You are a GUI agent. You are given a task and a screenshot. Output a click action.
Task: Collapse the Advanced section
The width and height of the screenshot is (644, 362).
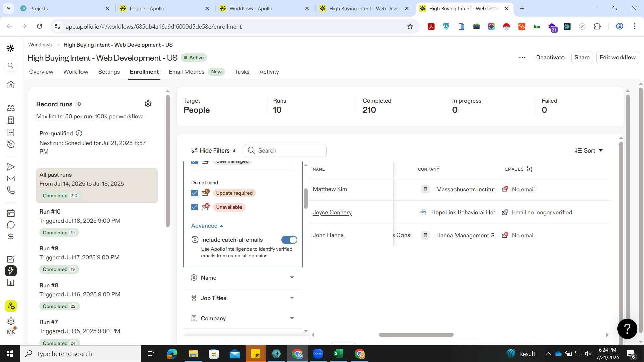pyautogui.click(x=207, y=226)
